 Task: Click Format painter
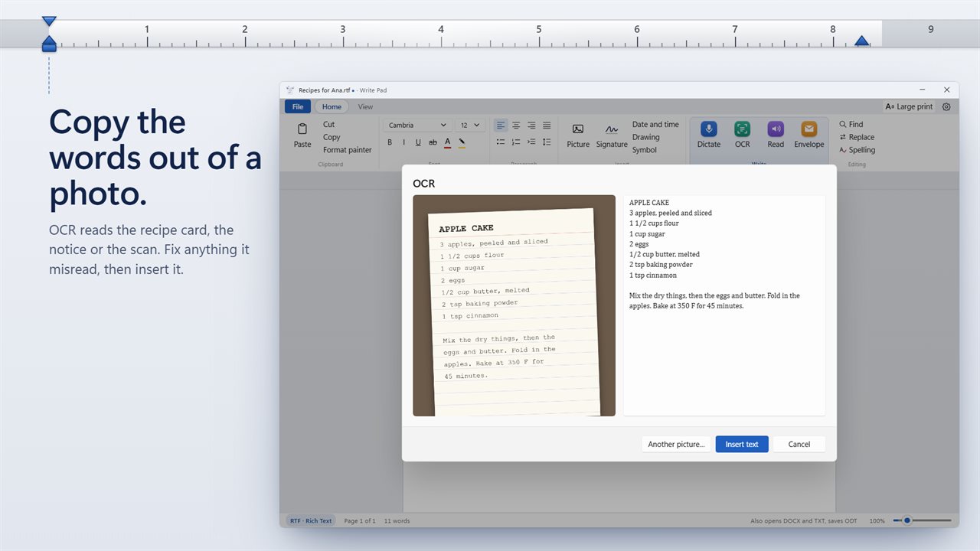[348, 150]
